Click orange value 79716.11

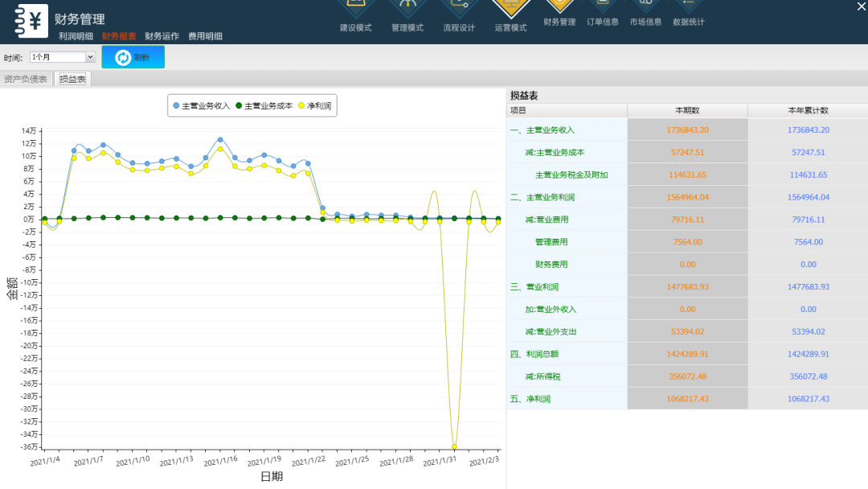pos(687,220)
